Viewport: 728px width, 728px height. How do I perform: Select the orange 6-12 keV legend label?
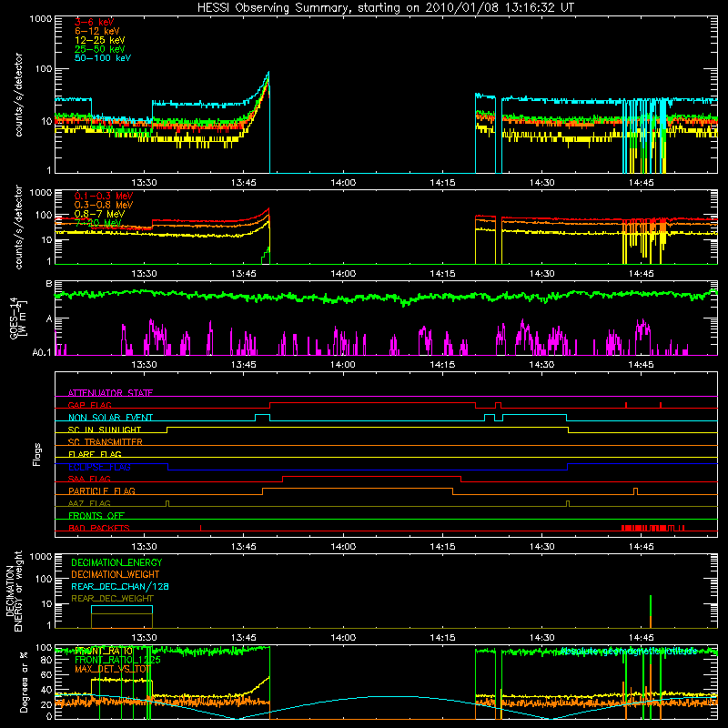coord(97,31)
